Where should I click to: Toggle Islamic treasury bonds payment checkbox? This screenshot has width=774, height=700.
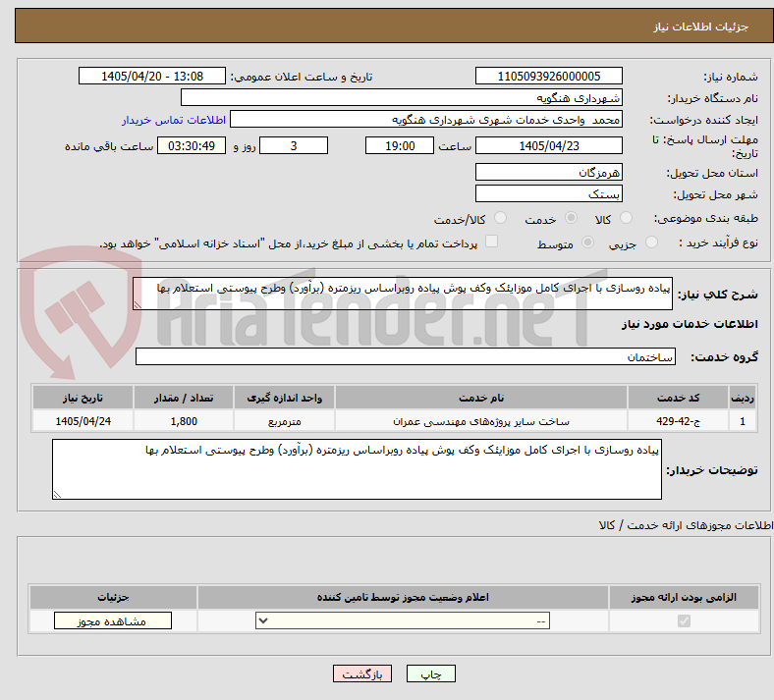click(x=492, y=242)
